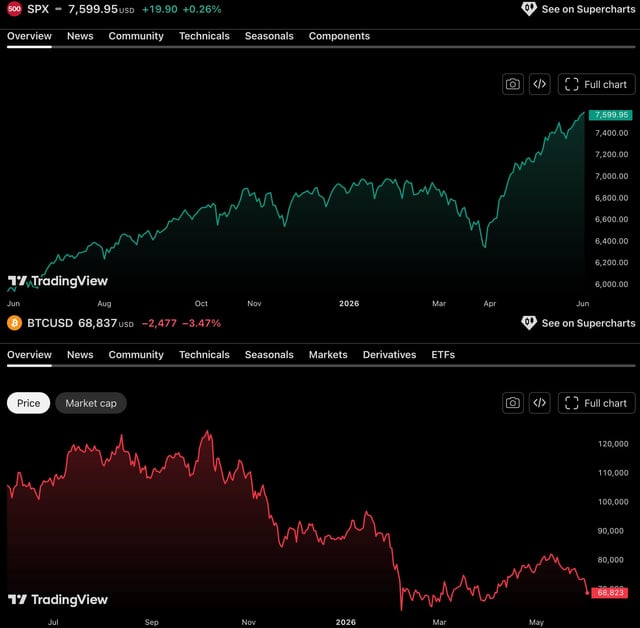Screen dimensions: 640x628
Task: Go to BTCUSD Community tab
Action: point(136,355)
